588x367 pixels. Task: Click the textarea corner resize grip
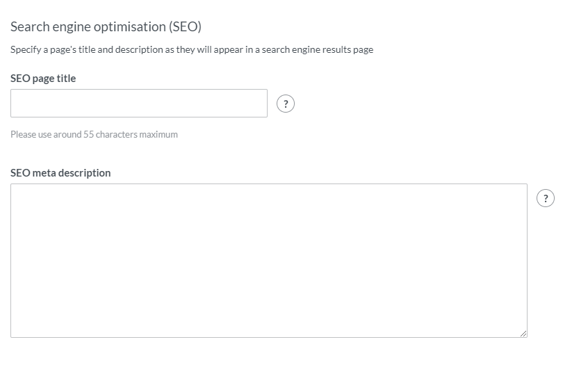tap(523, 334)
